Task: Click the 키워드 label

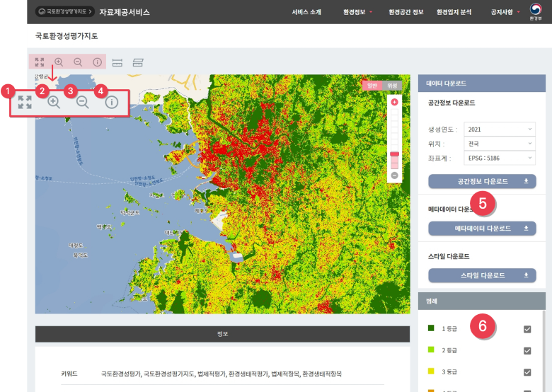Action: click(69, 374)
